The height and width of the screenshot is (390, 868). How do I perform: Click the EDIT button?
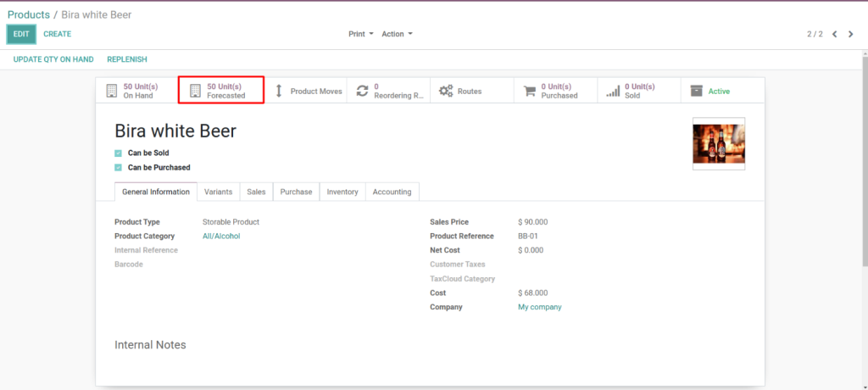point(21,35)
